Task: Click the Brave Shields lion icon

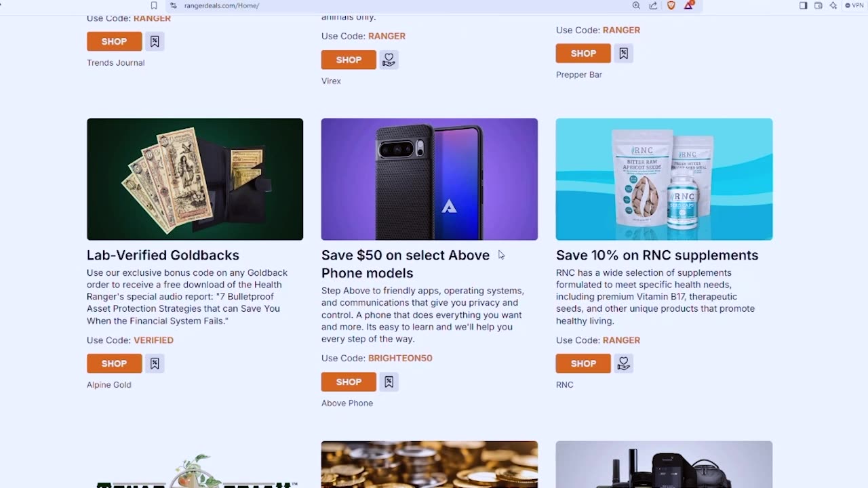Action: 671,5
